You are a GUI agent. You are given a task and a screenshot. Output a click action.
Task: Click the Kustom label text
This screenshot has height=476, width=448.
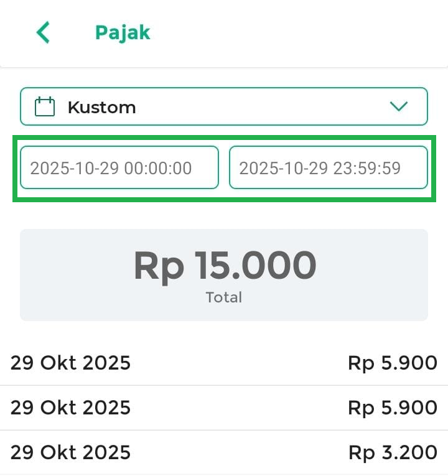[101, 107]
